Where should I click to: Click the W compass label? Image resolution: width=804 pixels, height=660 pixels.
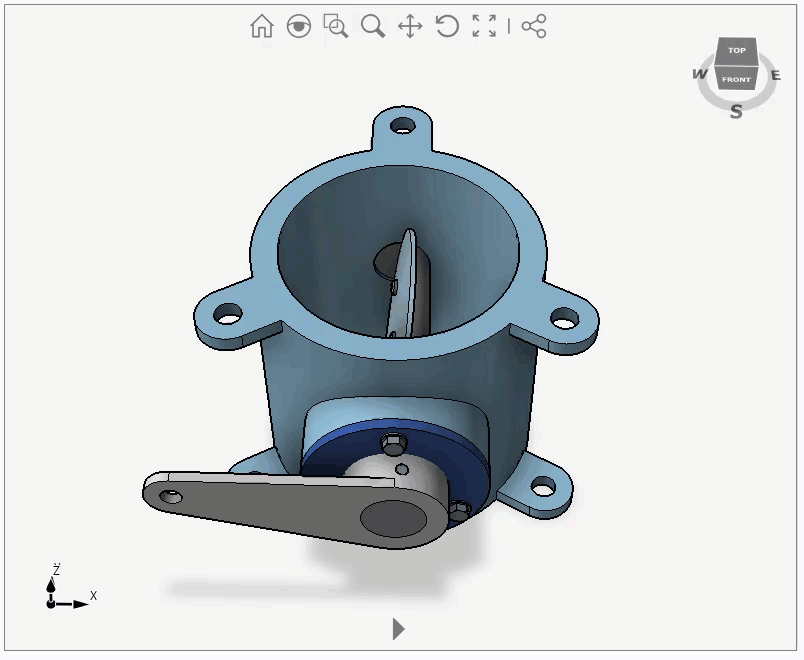(699, 74)
